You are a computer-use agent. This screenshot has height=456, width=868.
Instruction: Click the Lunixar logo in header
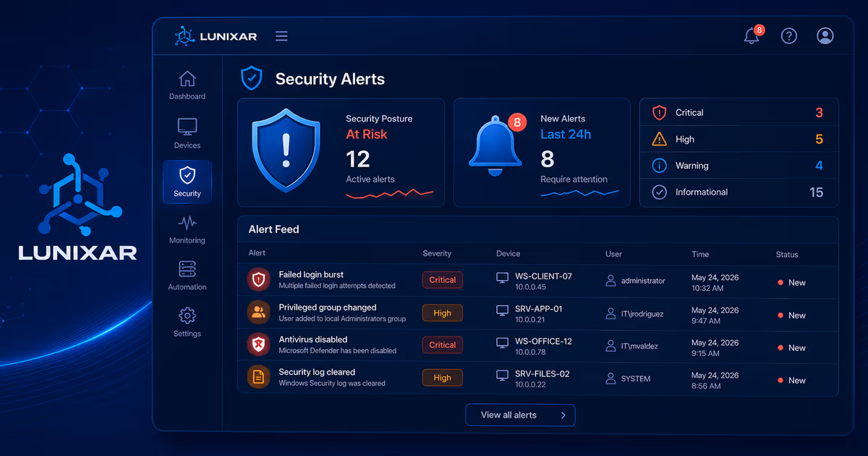point(216,36)
